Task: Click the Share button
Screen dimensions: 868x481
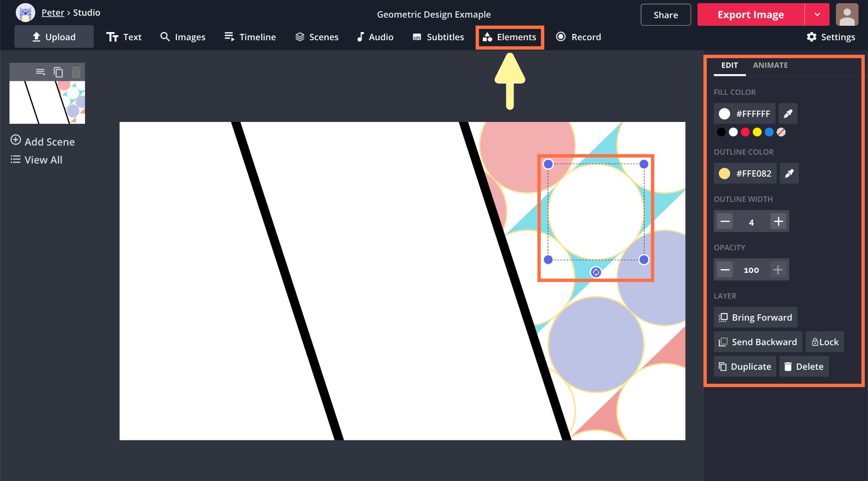Action: point(665,15)
